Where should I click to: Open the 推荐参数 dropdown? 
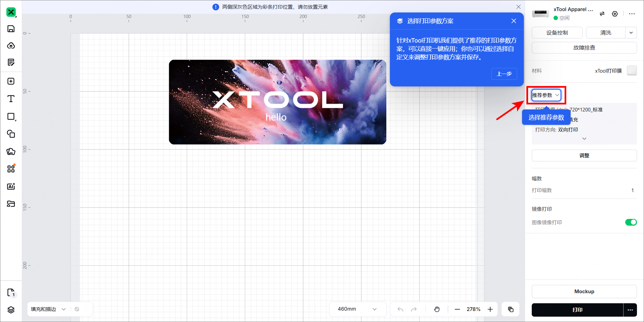pyautogui.click(x=546, y=95)
